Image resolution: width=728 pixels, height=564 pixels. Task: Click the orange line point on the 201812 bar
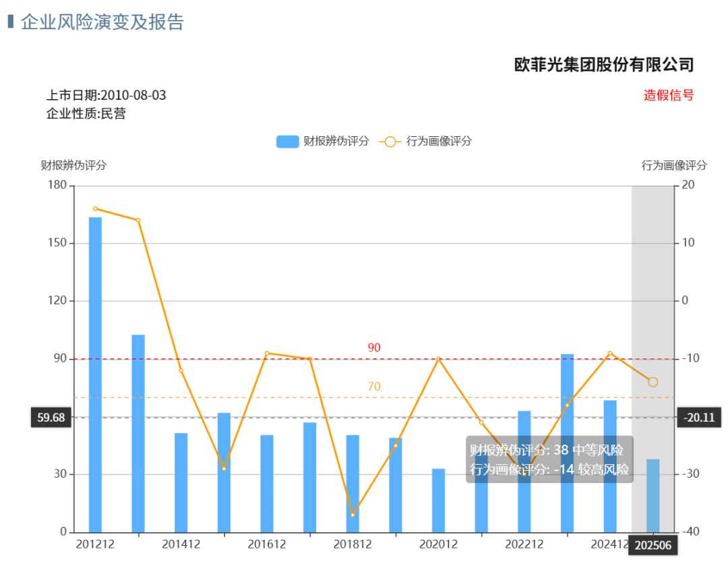353,515
